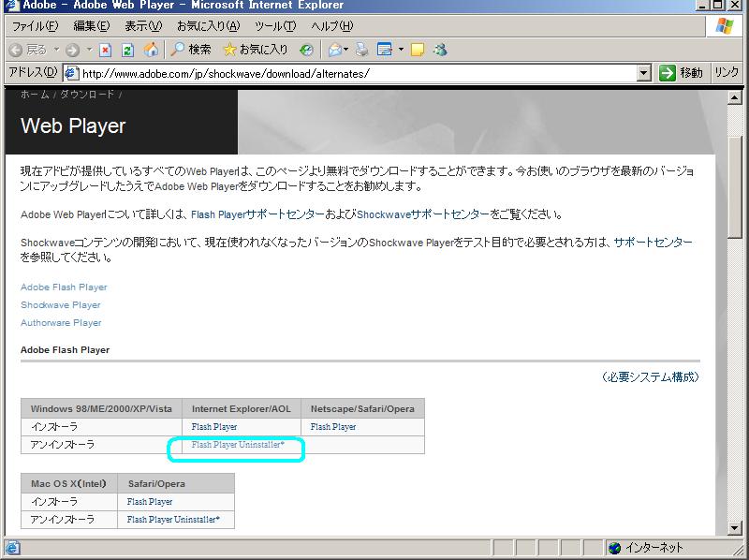Open the ファイル(F) menu
Viewport: 749px width, 560px height.
(x=35, y=26)
